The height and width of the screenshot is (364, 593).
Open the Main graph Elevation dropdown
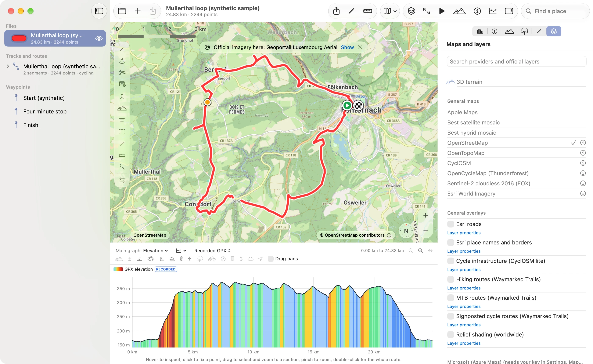pos(155,251)
